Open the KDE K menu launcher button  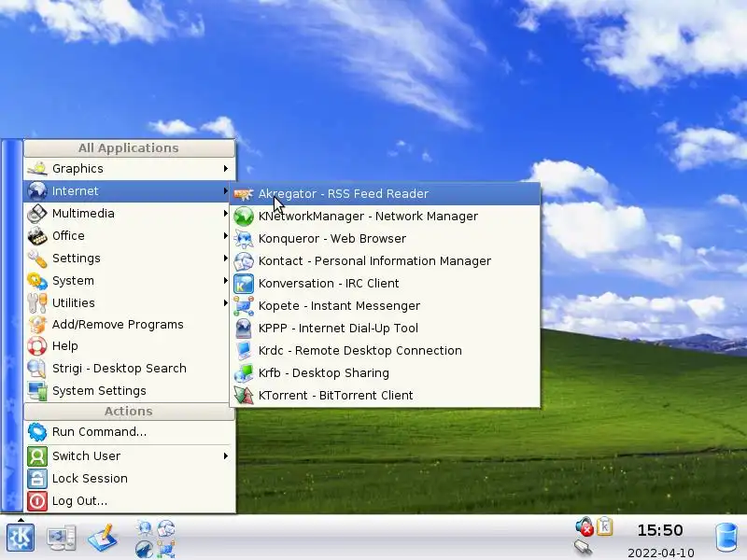click(20, 538)
